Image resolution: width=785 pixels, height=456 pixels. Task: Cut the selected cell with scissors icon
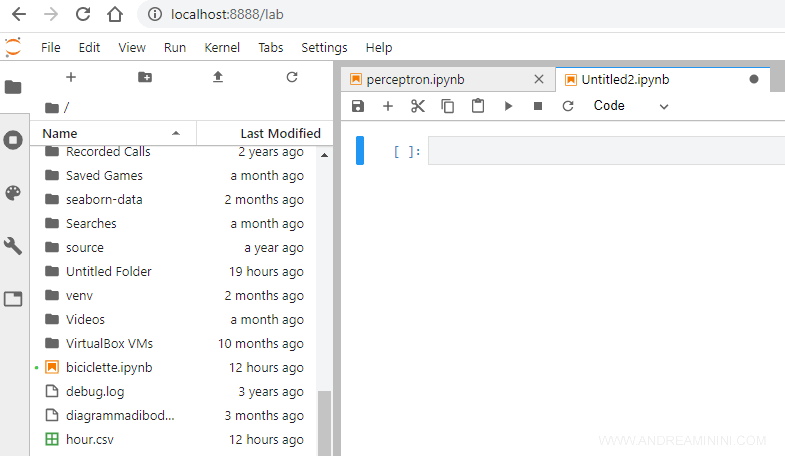[418, 106]
